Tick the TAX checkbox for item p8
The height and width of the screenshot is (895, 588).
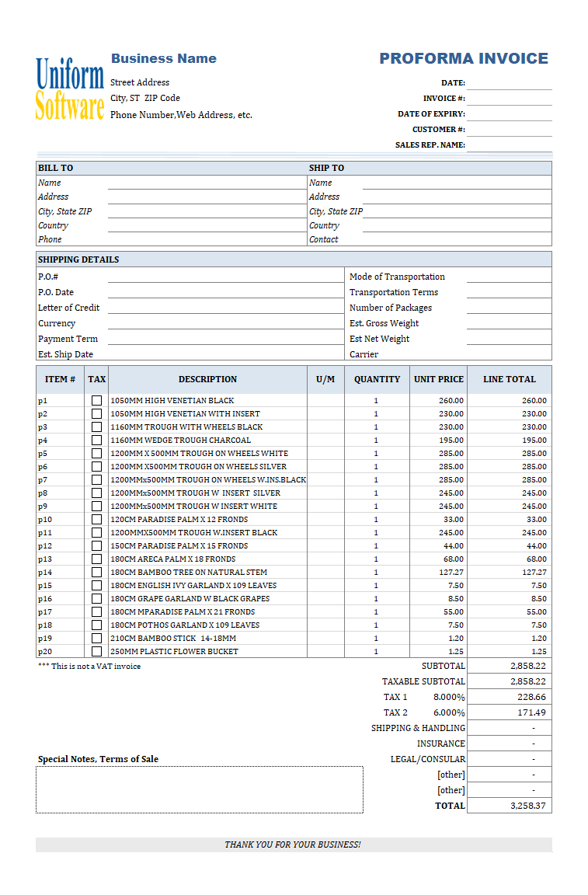(x=96, y=493)
